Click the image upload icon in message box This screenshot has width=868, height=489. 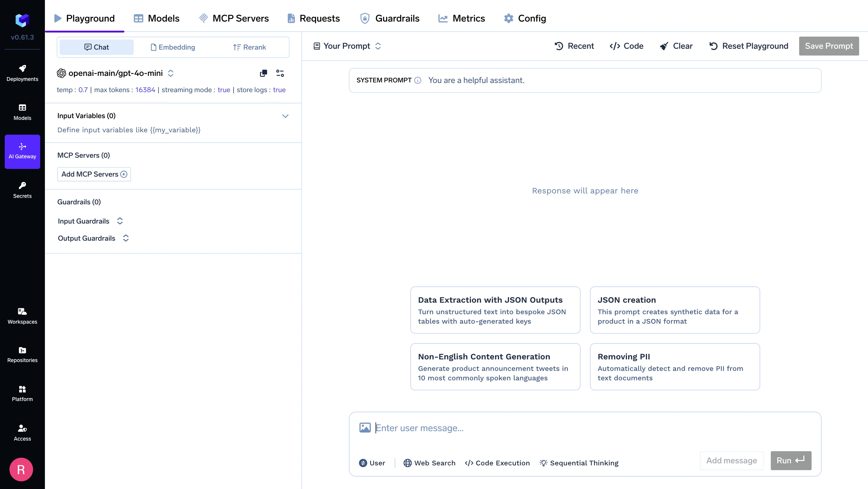pos(365,428)
